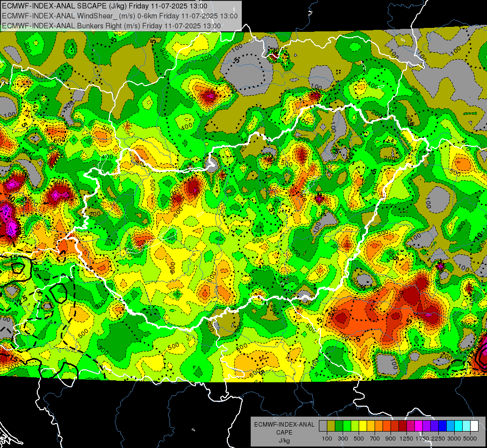Select the orange swatch right of amber
The image size is (487, 448).
coord(379,426)
